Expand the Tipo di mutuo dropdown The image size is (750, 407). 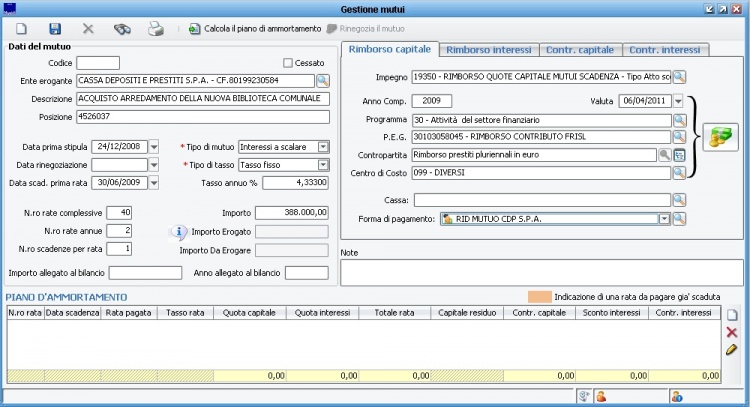point(323,147)
